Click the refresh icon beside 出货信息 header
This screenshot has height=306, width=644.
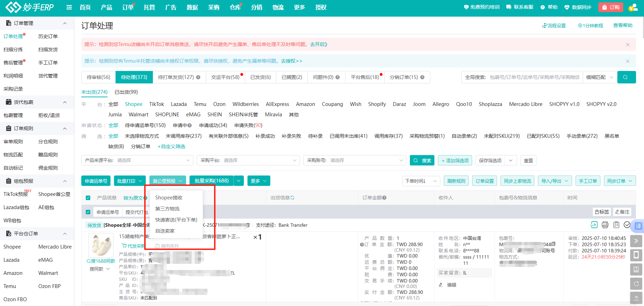pyautogui.click(x=292, y=198)
